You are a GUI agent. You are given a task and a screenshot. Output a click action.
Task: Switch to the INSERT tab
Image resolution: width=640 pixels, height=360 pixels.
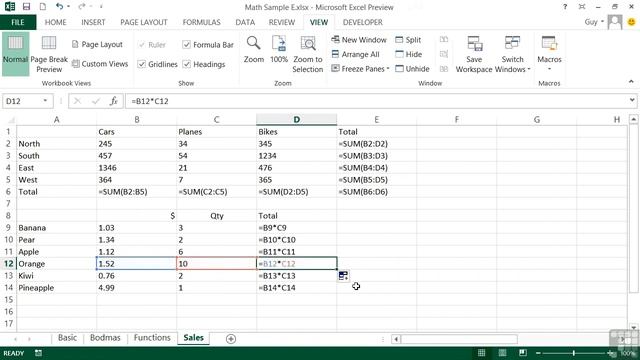tap(93, 22)
